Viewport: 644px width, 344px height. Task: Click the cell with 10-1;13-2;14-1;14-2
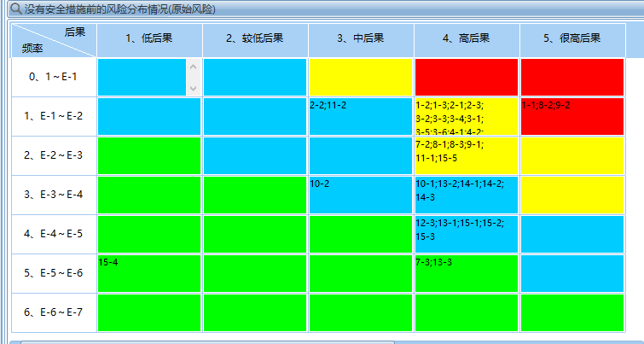coord(467,195)
